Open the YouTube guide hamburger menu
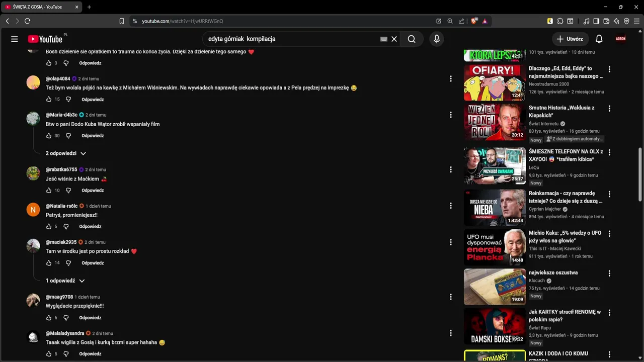Viewport: 644px width, 362px height. [x=15, y=39]
